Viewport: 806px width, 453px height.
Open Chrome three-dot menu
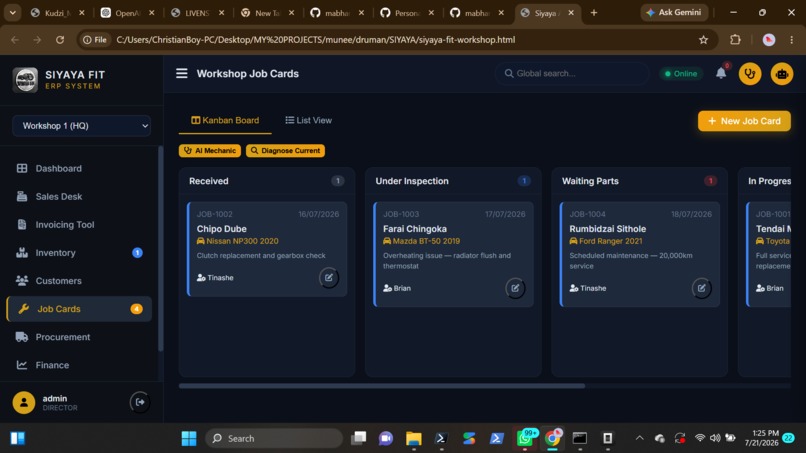click(x=792, y=40)
